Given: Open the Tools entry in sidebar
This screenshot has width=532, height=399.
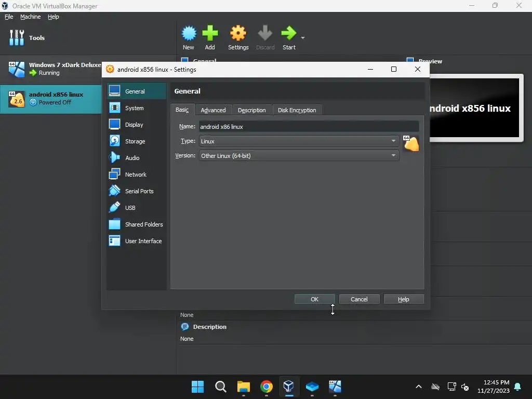Looking at the screenshot, I should coord(27,37).
